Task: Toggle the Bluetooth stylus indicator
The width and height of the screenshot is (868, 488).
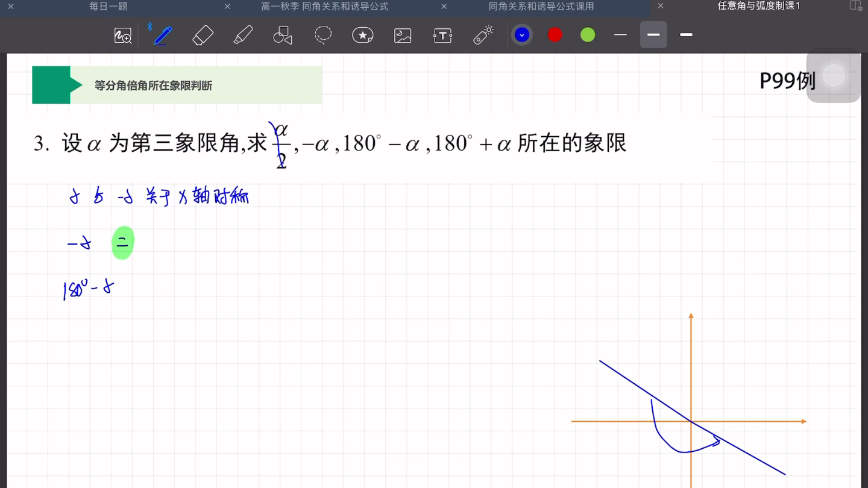Action: (149, 27)
